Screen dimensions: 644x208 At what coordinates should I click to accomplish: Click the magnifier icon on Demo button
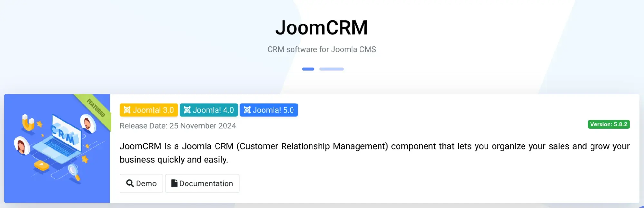click(x=130, y=183)
